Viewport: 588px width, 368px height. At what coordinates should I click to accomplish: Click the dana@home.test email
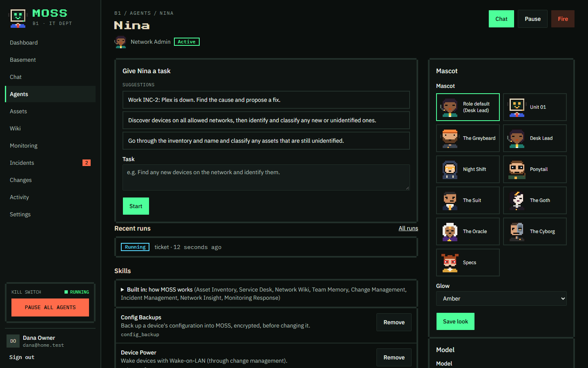pos(43,345)
